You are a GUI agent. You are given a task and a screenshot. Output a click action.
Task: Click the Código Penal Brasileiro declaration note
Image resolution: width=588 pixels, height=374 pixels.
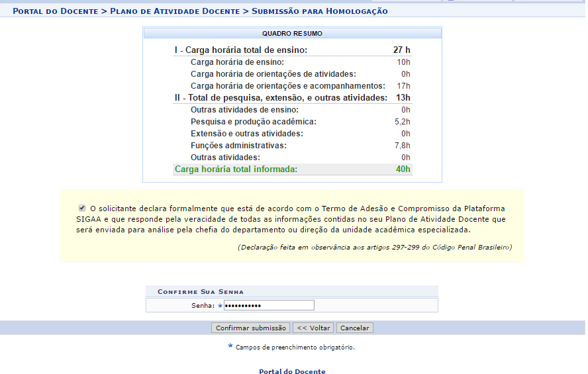(x=374, y=247)
